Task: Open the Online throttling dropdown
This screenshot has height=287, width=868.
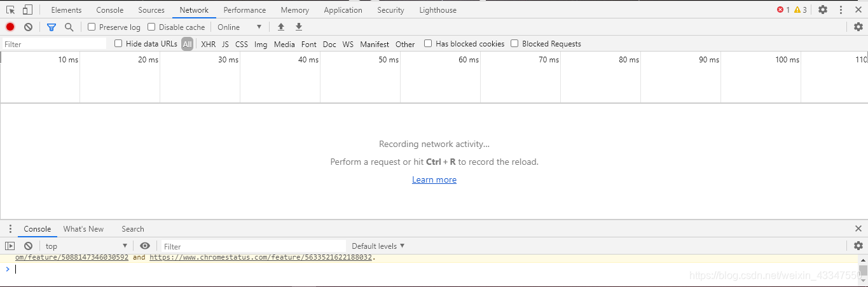Action: click(x=240, y=27)
